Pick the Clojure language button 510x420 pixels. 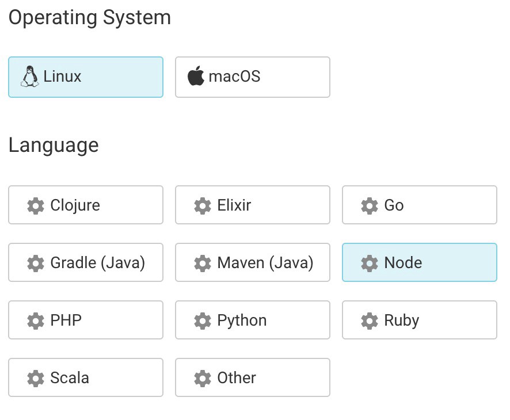[86, 205]
